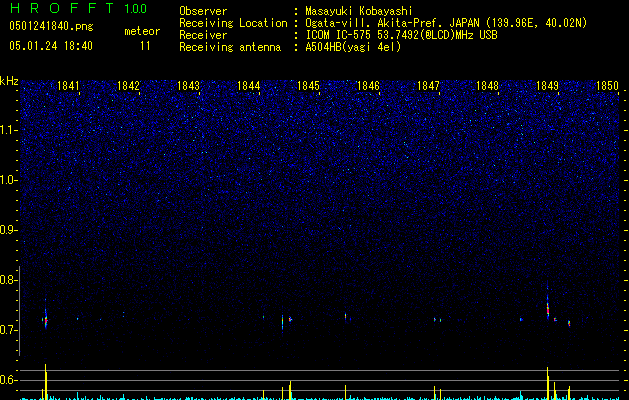Click the date stamp 05.01.24 18:40
629x400 pixels.
pyautogui.click(x=51, y=46)
